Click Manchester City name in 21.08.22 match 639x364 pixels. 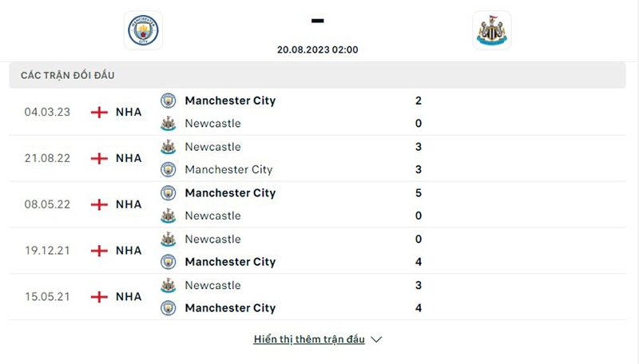(228, 169)
